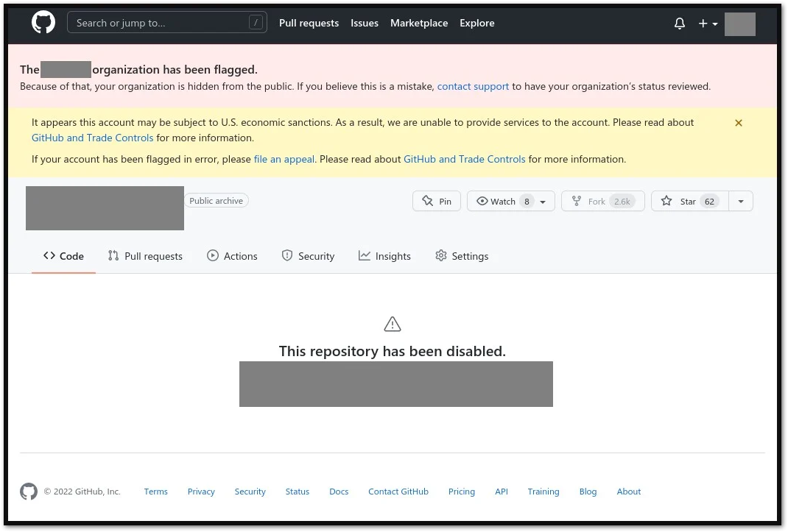Open Blog in footer
The width and height of the screenshot is (788, 532).
coord(588,492)
